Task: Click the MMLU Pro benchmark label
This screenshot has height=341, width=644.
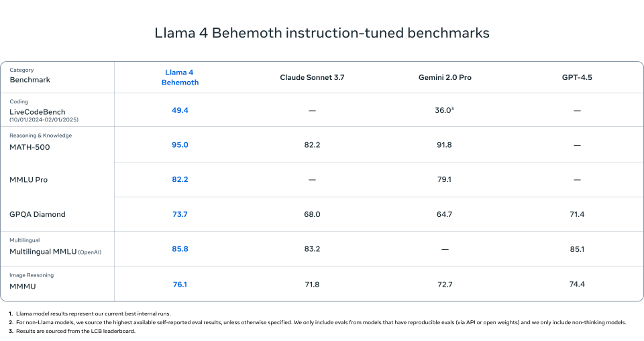Action: coord(29,180)
